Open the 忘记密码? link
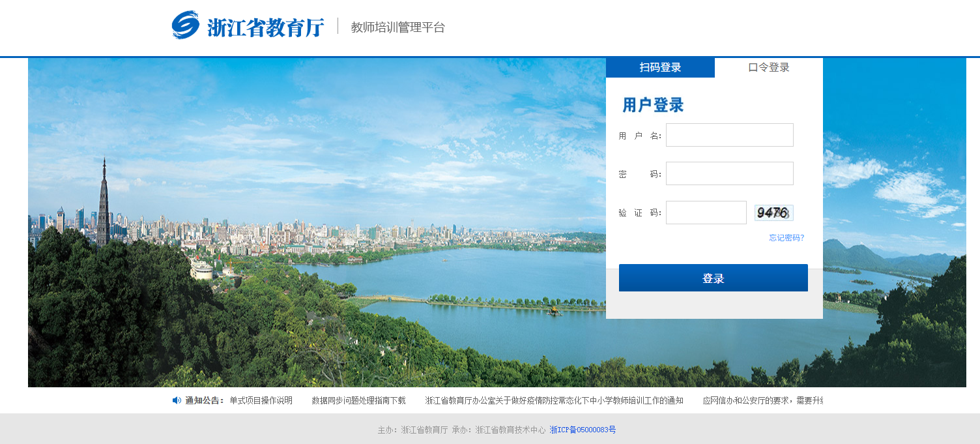The width and height of the screenshot is (980, 444). click(x=786, y=238)
